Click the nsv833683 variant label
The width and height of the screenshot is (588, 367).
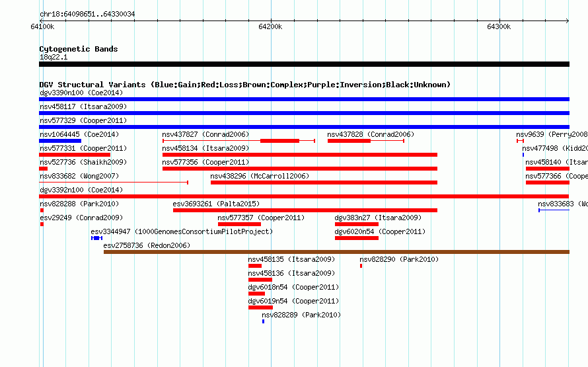(563, 204)
